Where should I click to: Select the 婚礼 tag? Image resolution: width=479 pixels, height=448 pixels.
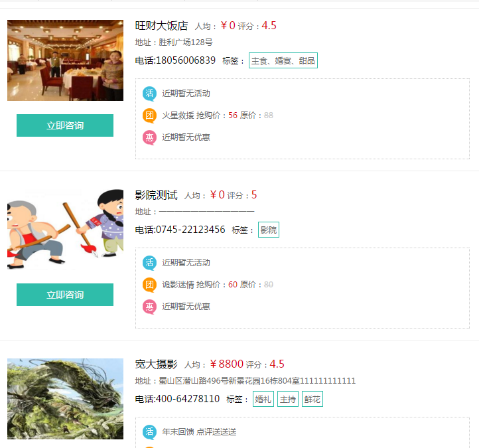tap(263, 399)
